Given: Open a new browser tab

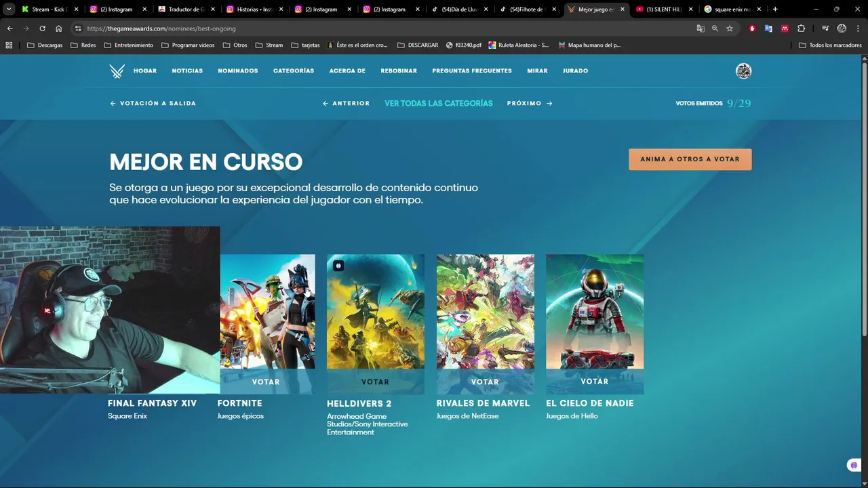Looking at the screenshot, I should [x=775, y=9].
